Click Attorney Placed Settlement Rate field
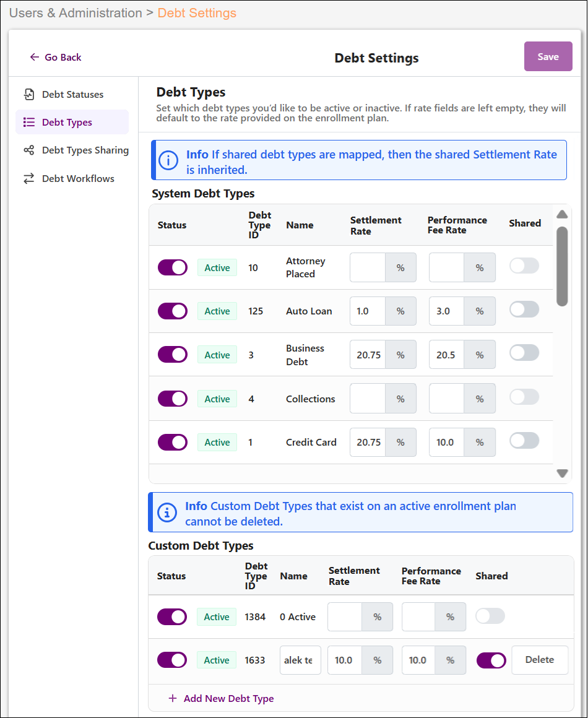 coord(368,267)
